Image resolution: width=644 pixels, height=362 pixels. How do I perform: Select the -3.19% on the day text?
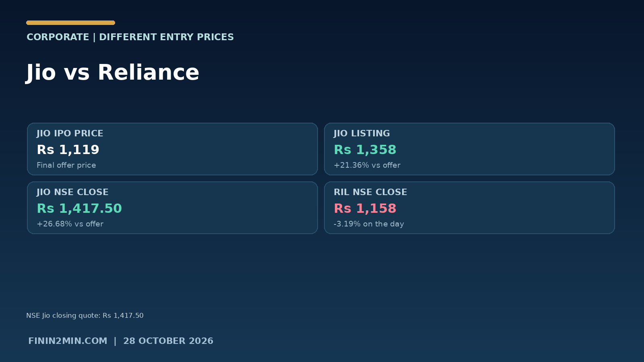[x=369, y=224]
